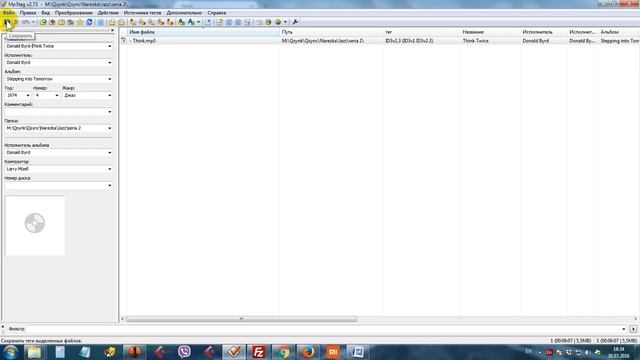Open Google Chrome from the taskbar
Screen dimensions: 640x360
tap(284, 352)
